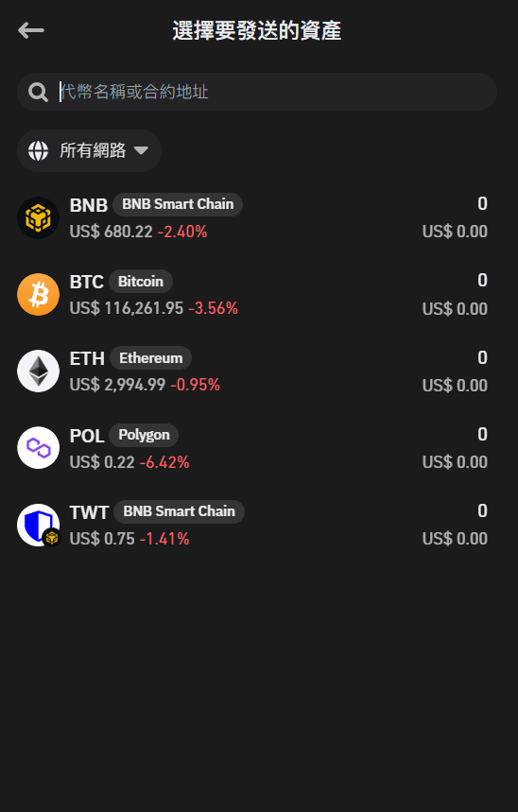Focus the token name or contract address field
The image size is (518, 812).
click(257, 92)
